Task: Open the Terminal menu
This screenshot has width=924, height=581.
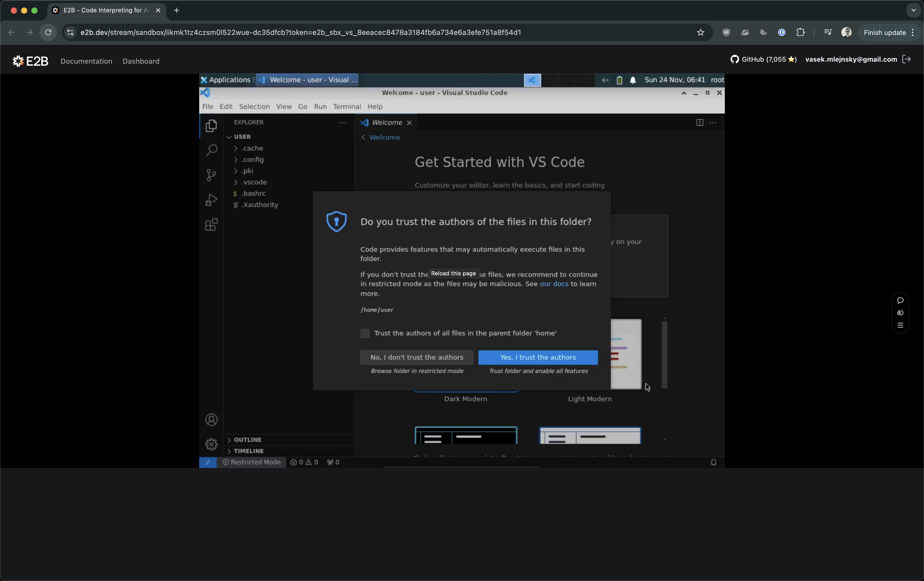Action: point(347,106)
